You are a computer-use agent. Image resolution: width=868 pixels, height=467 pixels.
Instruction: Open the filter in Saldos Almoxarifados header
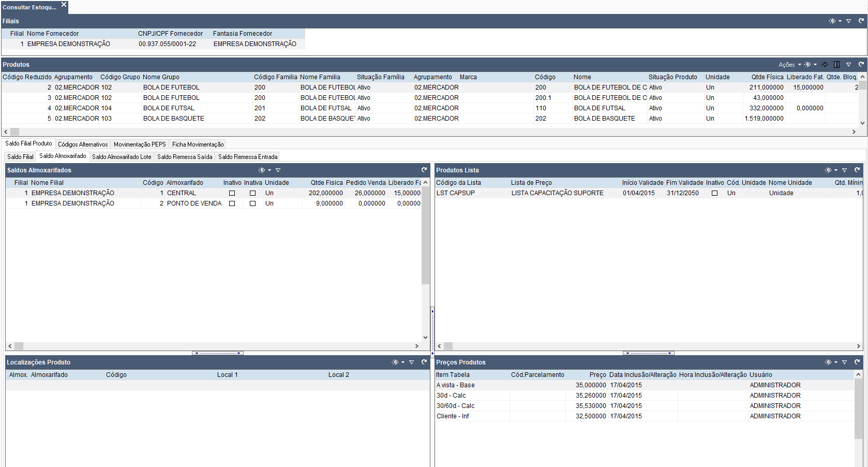point(278,170)
